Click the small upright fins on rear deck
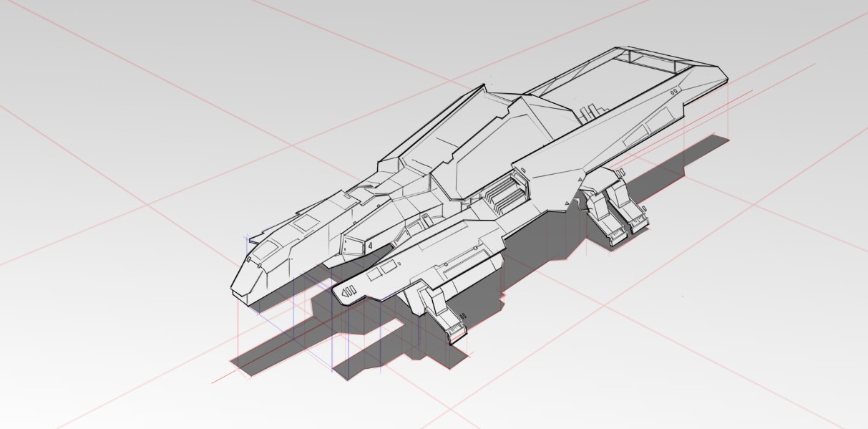Viewport: 868px width, 429px height. point(590,112)
